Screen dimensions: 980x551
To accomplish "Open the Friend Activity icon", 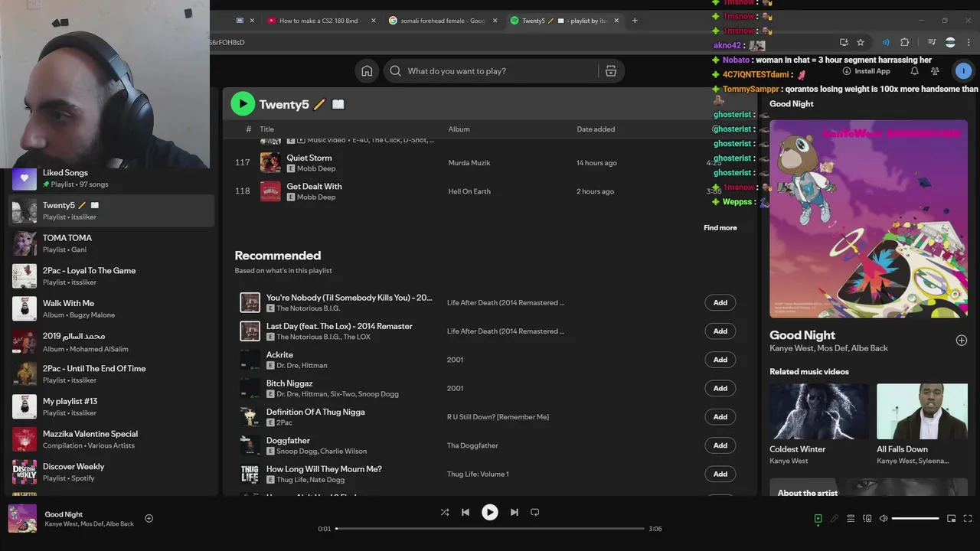I will click(x=935, y=71).
